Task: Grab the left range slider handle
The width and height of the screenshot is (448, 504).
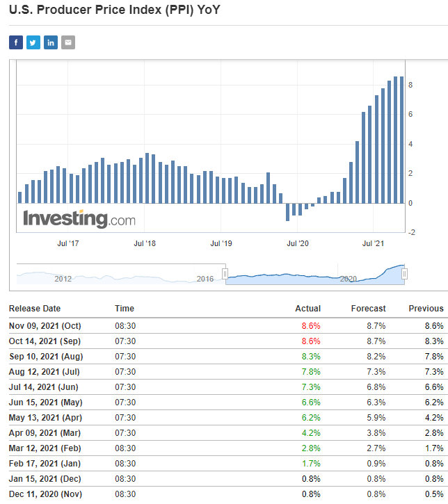Action: (x=225, y=274)
